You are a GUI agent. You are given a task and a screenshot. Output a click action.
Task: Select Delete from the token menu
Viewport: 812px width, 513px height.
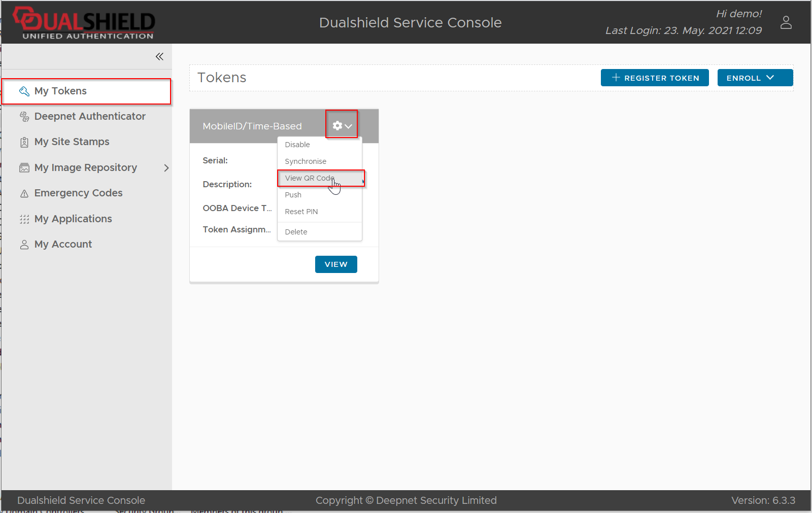[296, 232]
